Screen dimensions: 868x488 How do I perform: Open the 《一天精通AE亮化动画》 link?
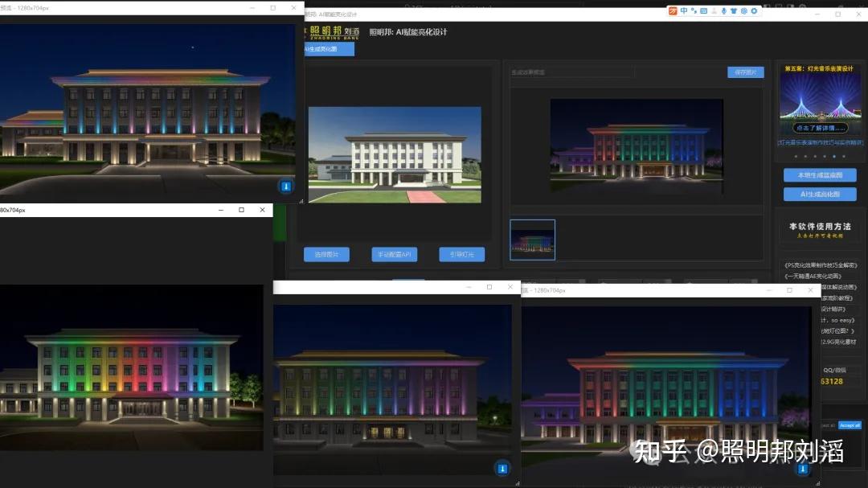[x=813, y=276]
